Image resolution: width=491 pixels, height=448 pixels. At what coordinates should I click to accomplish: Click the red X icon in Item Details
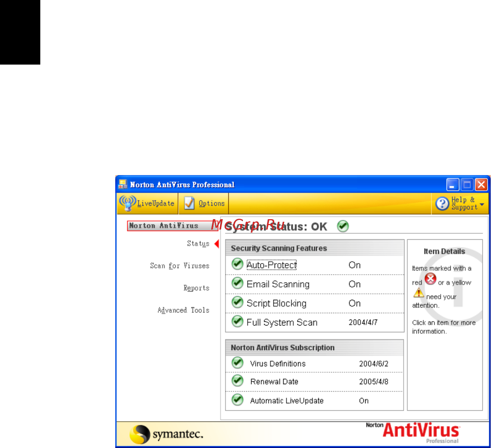(430, 279)
